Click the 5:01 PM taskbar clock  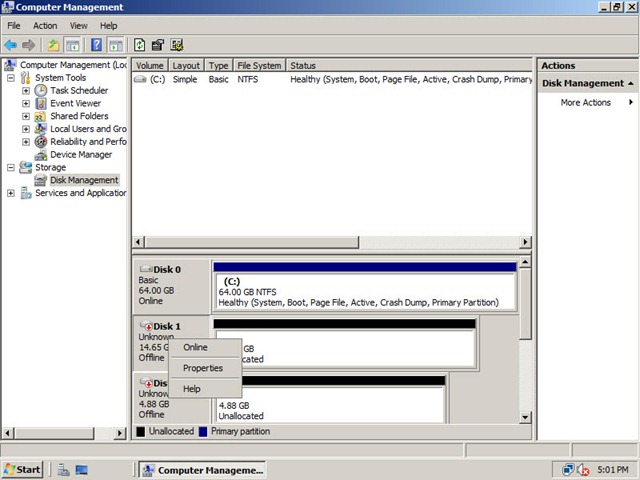[613, 470]
